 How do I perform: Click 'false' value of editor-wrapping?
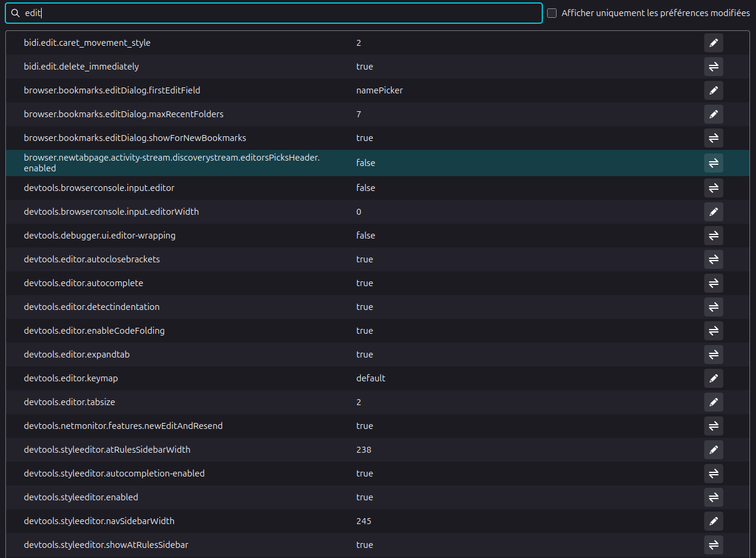tap(366, 236)
